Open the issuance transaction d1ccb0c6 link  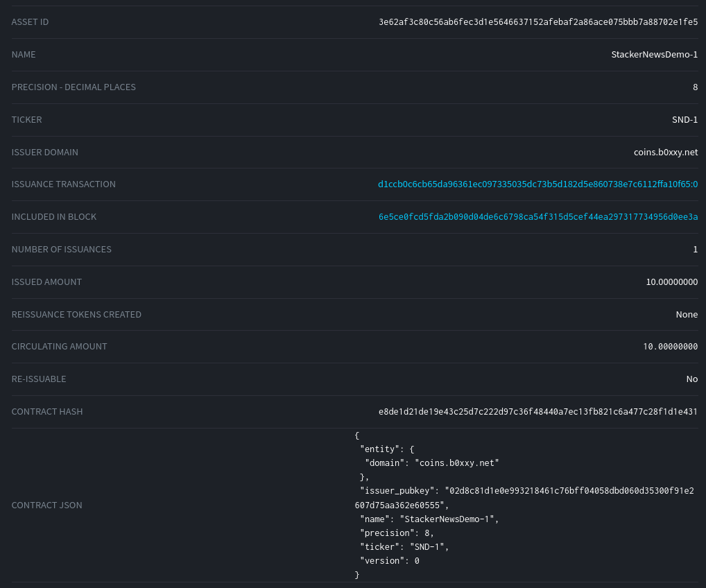537,184
